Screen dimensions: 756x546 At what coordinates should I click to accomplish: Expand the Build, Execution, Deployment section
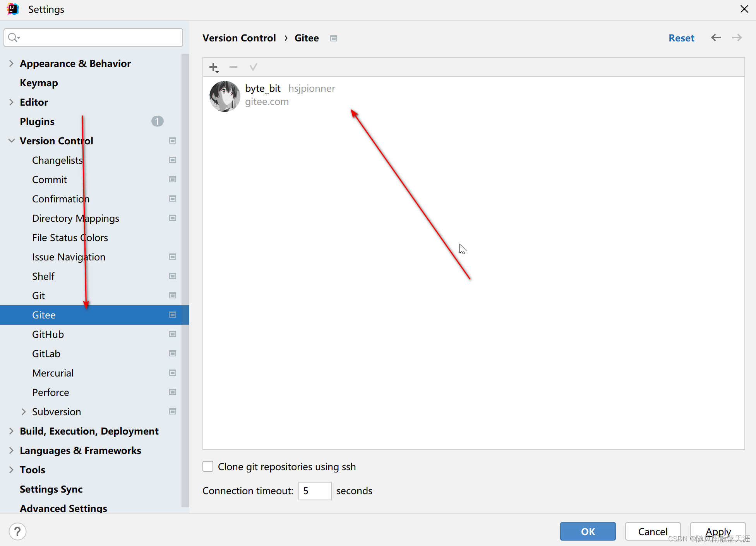11,430
